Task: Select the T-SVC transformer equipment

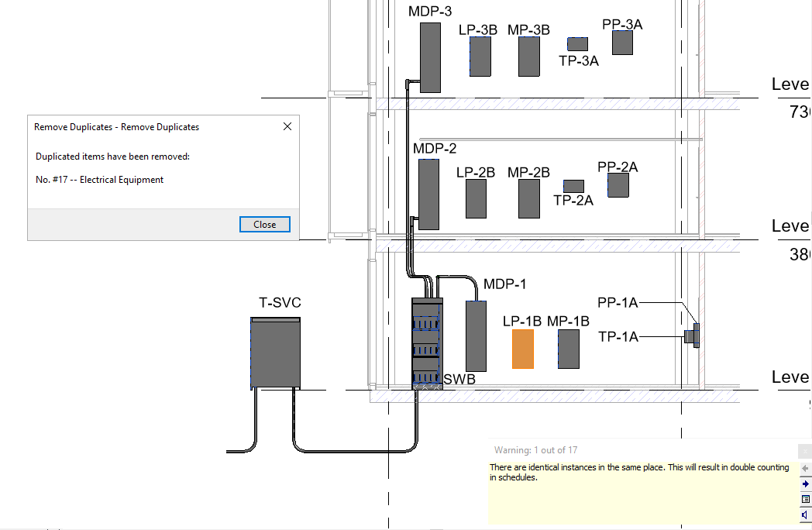Action: pos(276,353)
